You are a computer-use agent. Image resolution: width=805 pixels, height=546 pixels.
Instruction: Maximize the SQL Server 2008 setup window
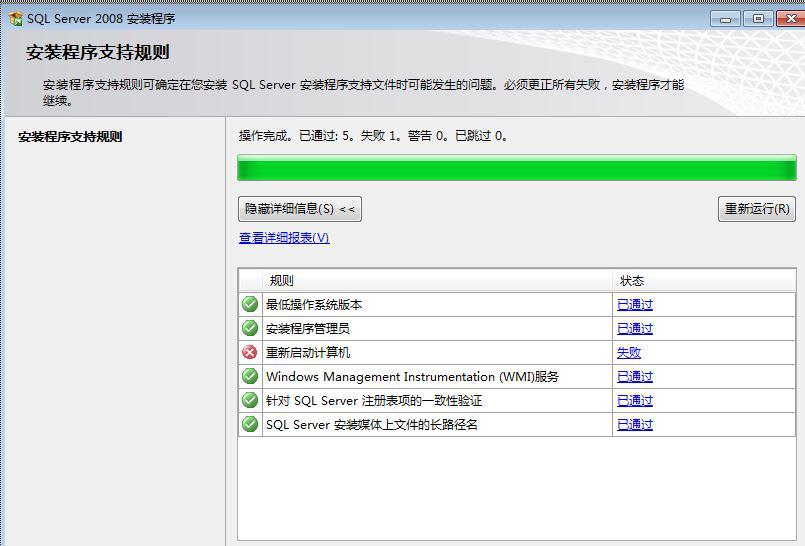758,19
